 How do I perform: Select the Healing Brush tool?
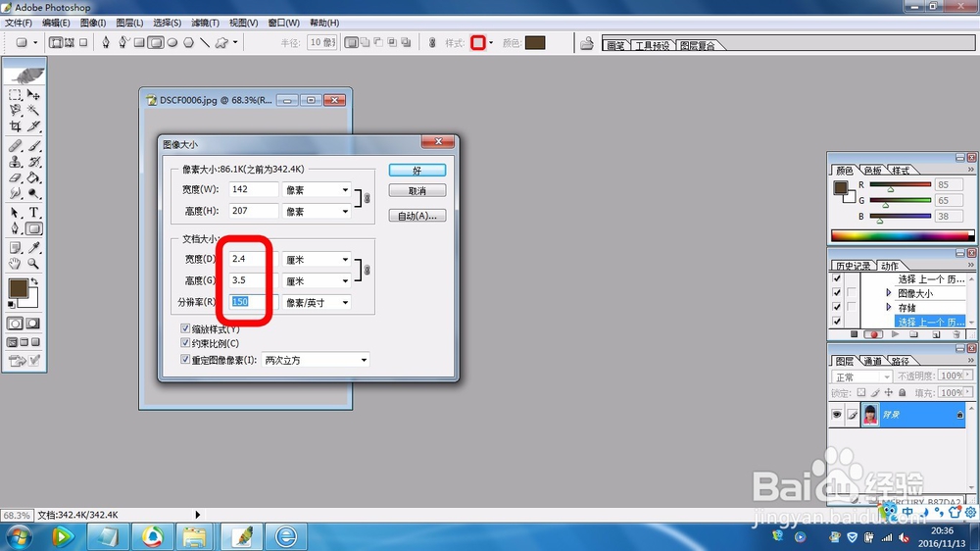click(x=15, y=146)
